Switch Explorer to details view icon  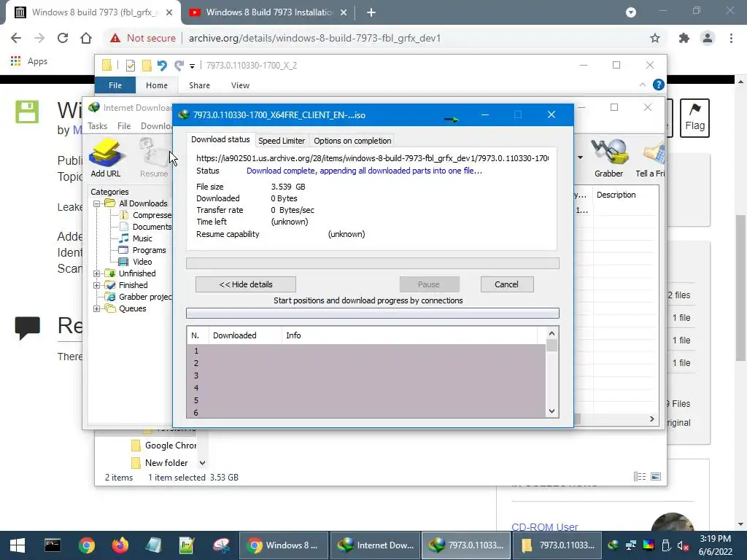pos(639,477)
